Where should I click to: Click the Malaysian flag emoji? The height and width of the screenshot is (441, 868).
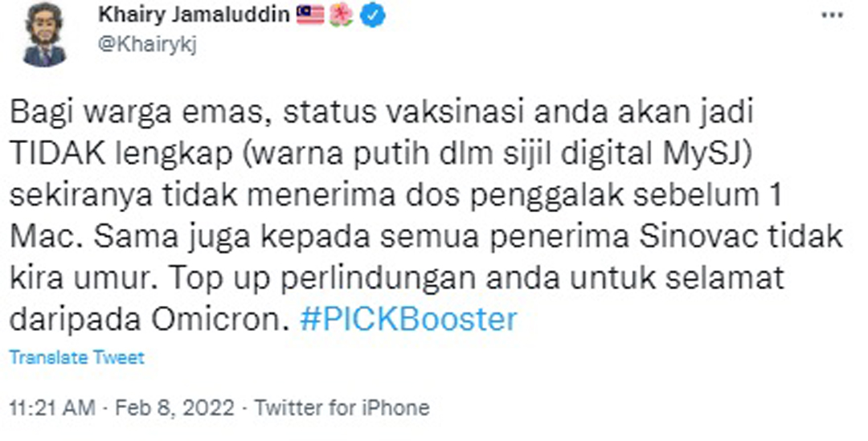pos(310,15)
